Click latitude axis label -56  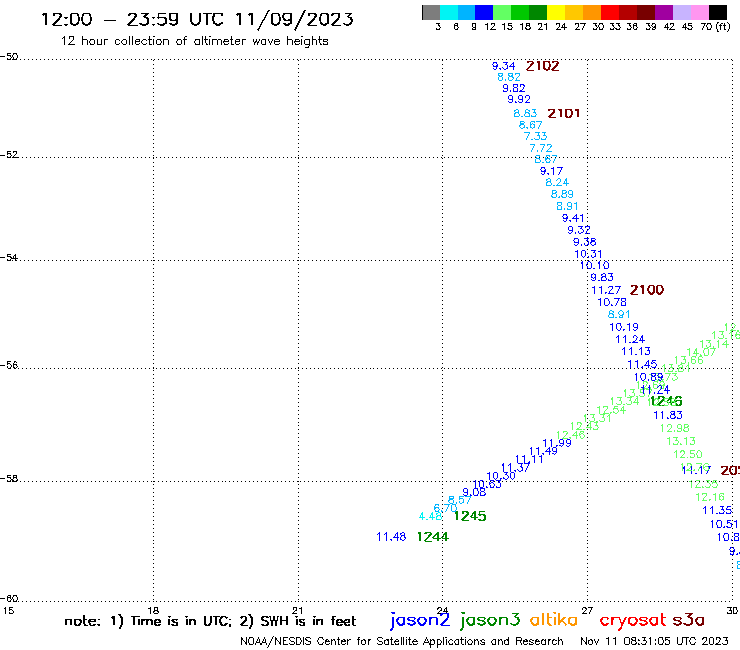click(9, 365)
